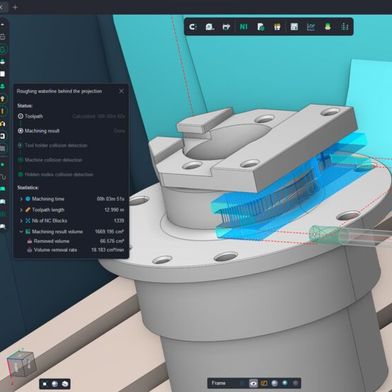
Task: Select the bright sphere render icon in Frame toolbar
Action: click(x=285, y=384)
